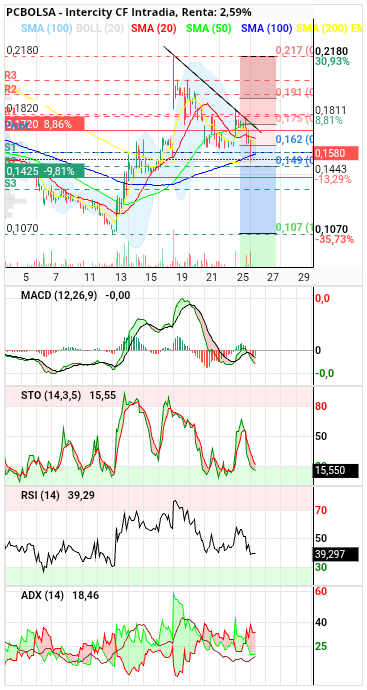Click date label 25 on the time axis
Viewport: 367px width, 690px height.
[x=242, y=277]
